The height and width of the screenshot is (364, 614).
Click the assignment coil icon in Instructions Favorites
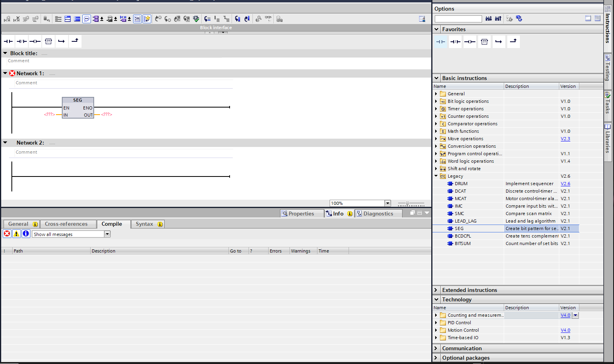tap(469, 42)
